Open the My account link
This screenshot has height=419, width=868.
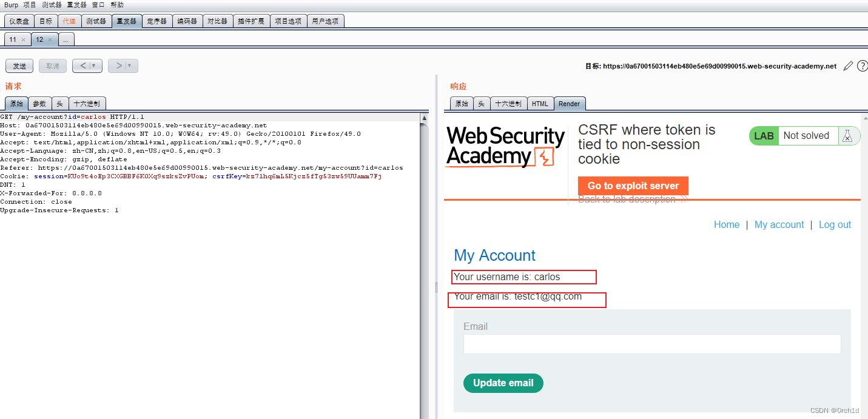point(779,224)
